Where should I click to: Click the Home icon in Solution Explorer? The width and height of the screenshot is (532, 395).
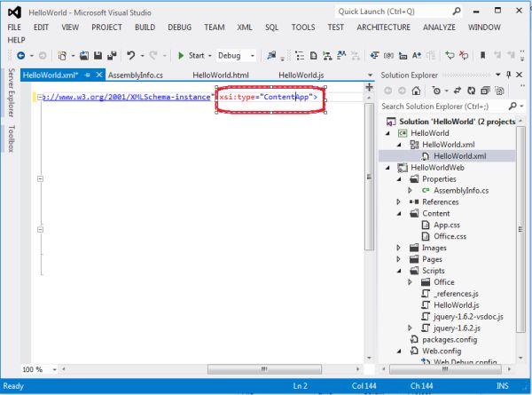point(417,91)
